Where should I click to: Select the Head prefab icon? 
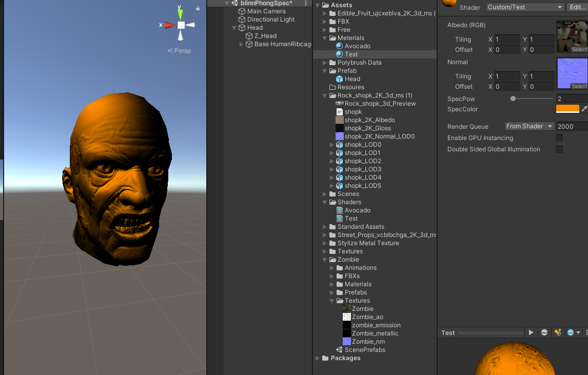(339, 79)
